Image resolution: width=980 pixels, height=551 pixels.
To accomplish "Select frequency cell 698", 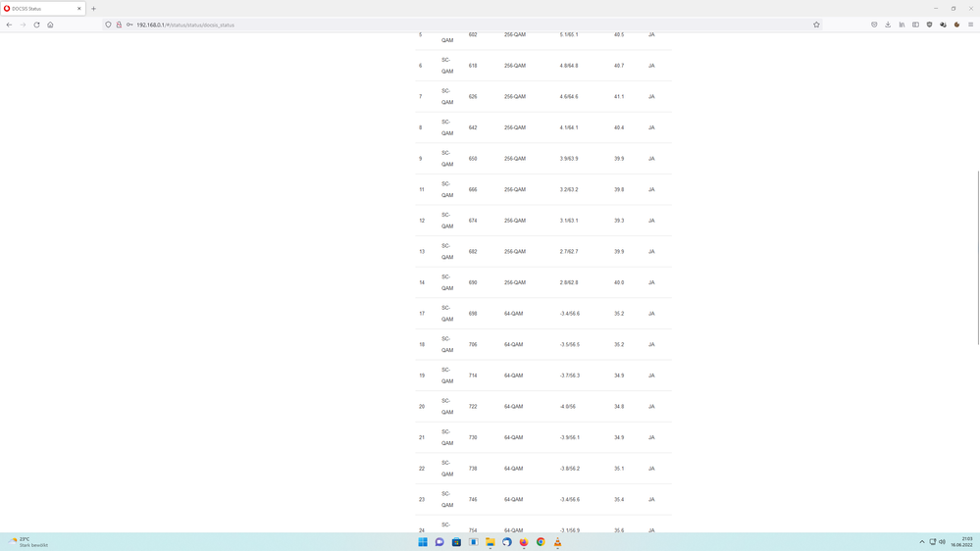I will click(473, 314).
